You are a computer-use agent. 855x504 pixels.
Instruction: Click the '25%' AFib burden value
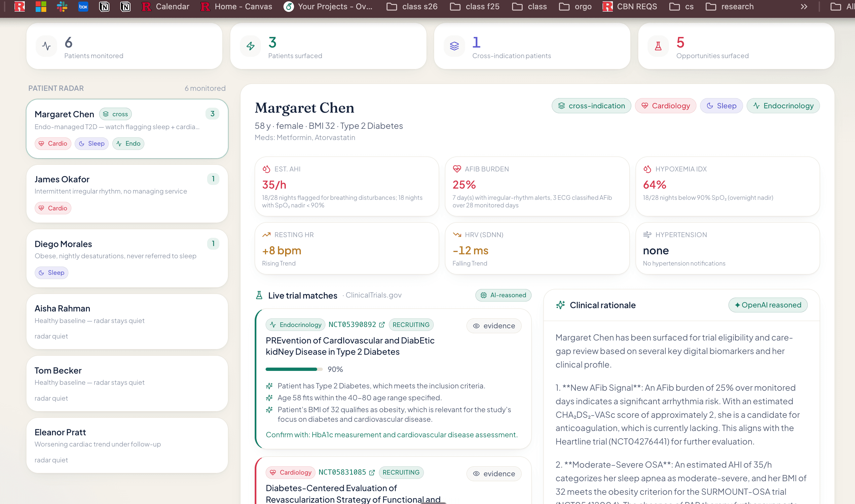pyautogui.click(x=464, y=185)
